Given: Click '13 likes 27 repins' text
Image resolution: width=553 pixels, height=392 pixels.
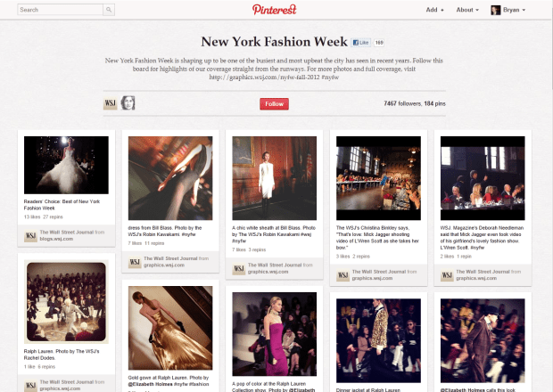Looking at the screenshot, I should tap(44, 217).
